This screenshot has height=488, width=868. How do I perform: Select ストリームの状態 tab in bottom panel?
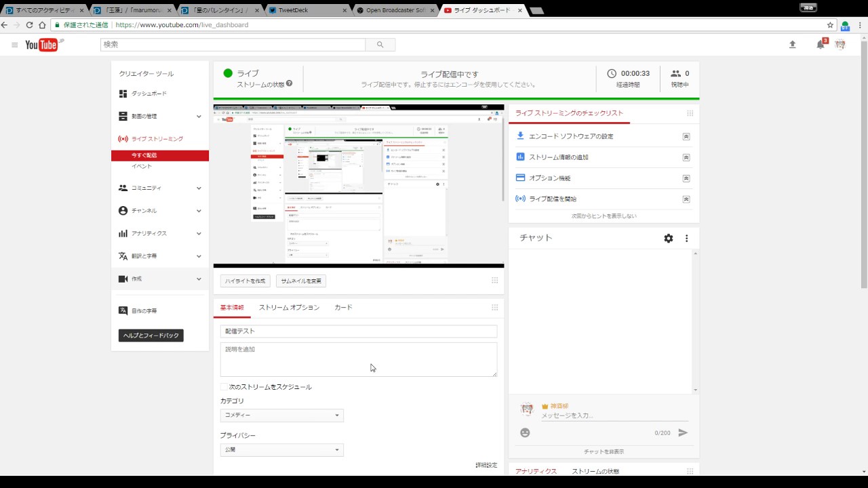[595, 471]
